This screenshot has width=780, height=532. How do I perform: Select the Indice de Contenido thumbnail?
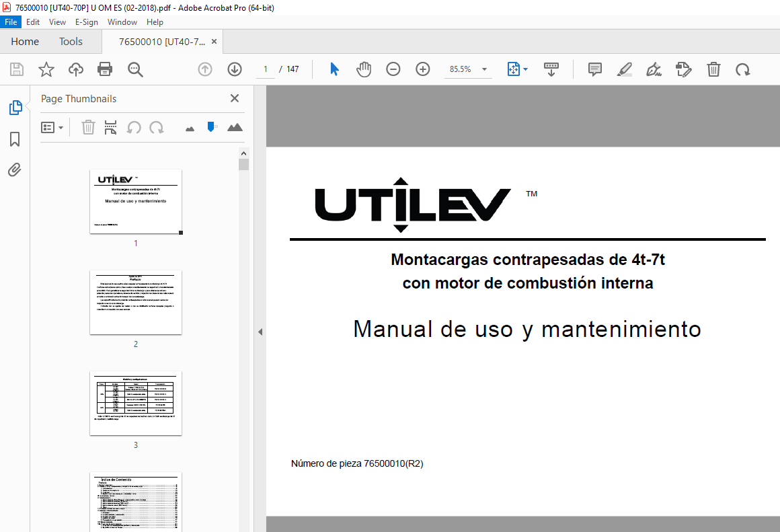coord(136,502)
